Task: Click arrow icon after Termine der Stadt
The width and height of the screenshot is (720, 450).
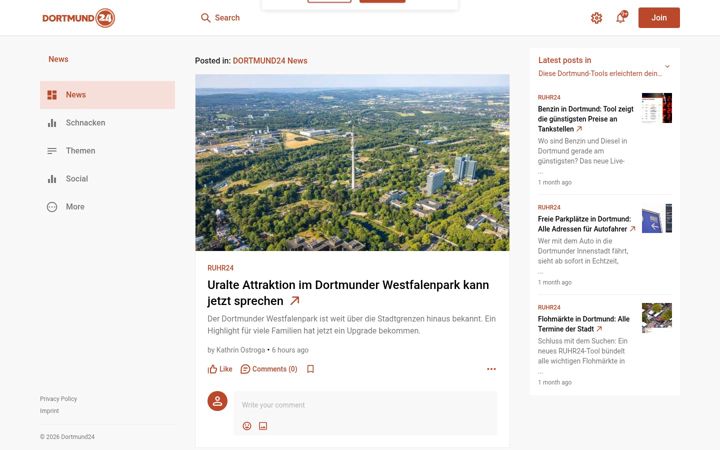Action: pyautogui.click(x=599, y=329)
